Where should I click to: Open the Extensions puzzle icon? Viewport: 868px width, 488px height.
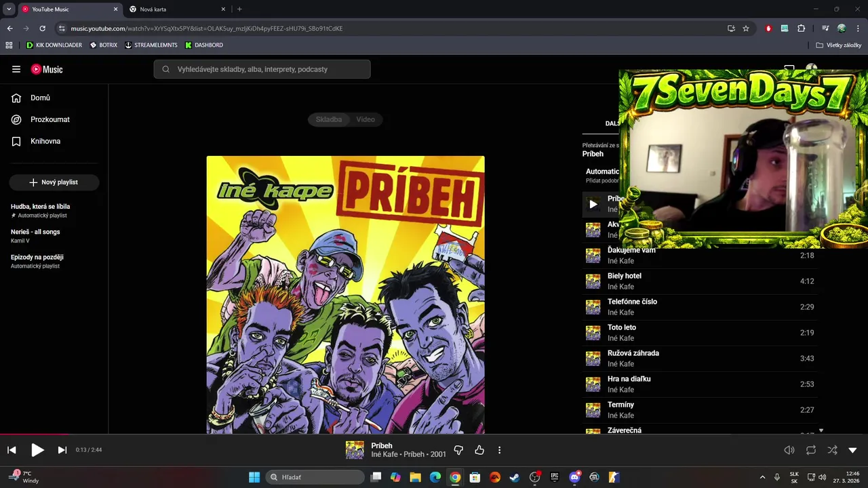click(802, 28)
